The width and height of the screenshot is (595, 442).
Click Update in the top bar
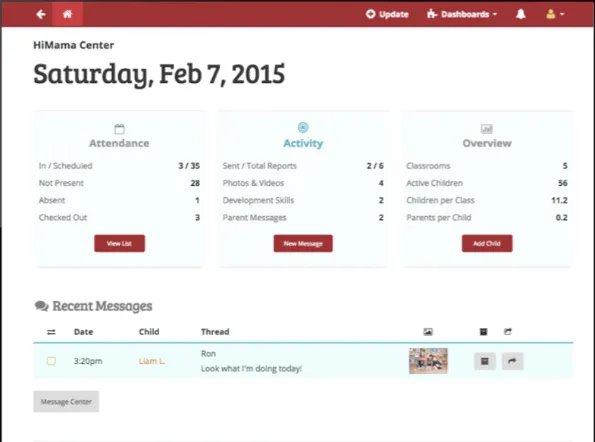pyautogui.click(x=387, y=14)
